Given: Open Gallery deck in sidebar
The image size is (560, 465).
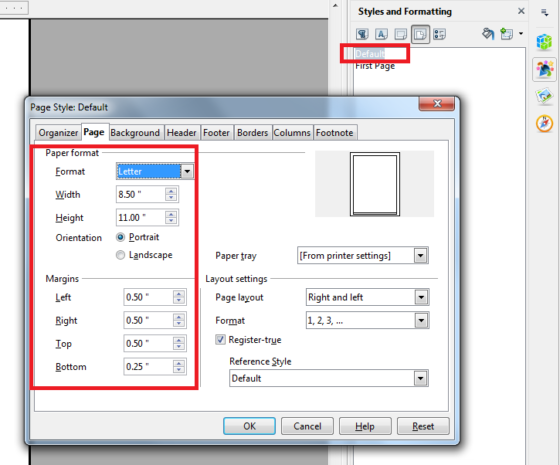Looking at the screenshot, I should point(544,96).
